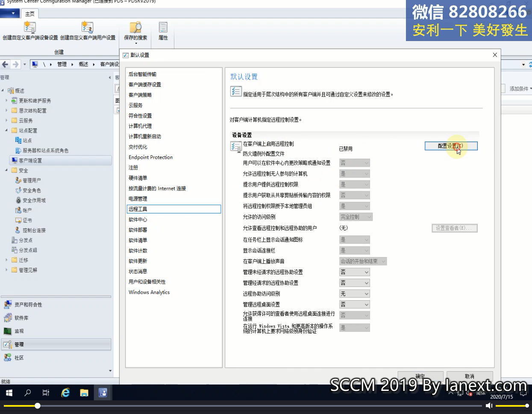Select the 站点 node in tree

27,140
